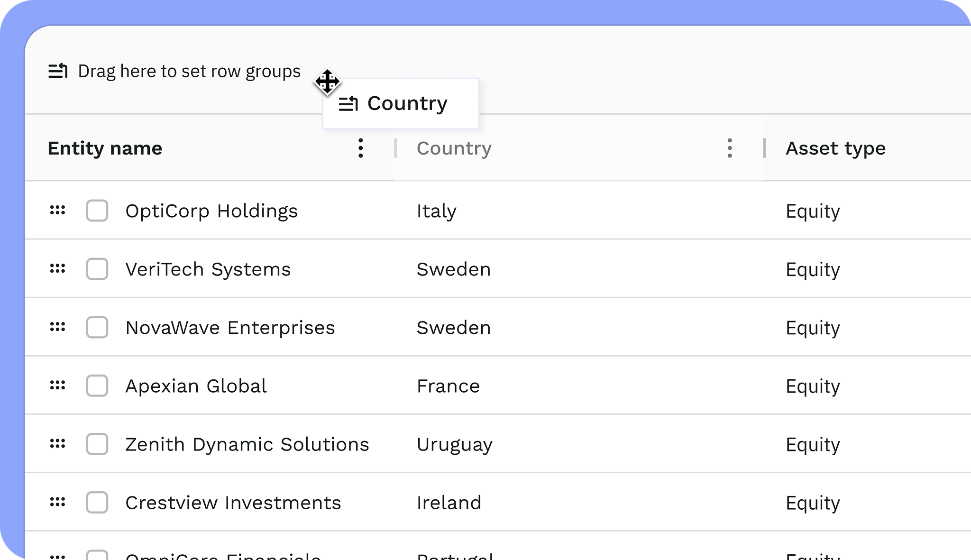
Task: Click the resize divider between Country and Asset type
Action: tap(764, 148)
